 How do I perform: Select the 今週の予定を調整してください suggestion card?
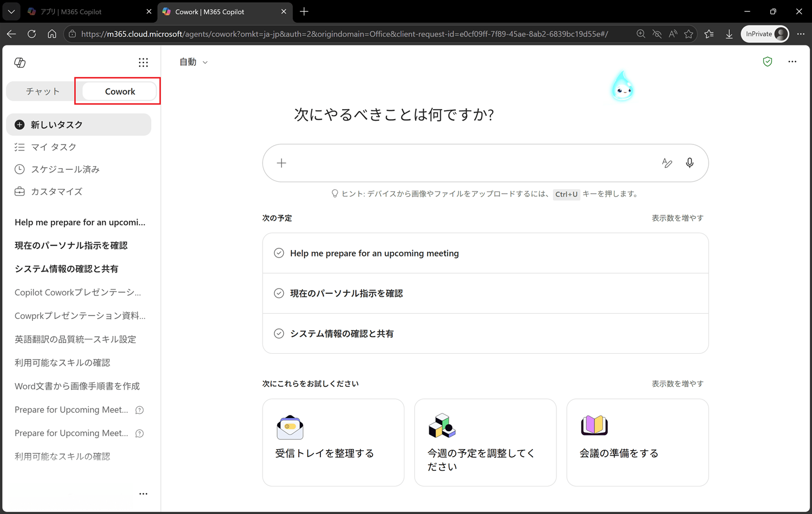(x=485, y=443)
